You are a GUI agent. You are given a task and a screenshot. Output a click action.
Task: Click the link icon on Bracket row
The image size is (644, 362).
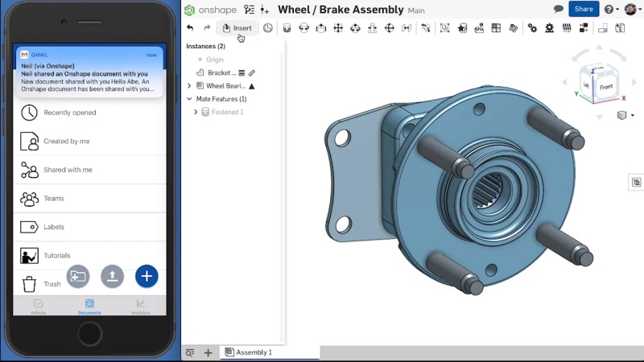pos(252,73)
